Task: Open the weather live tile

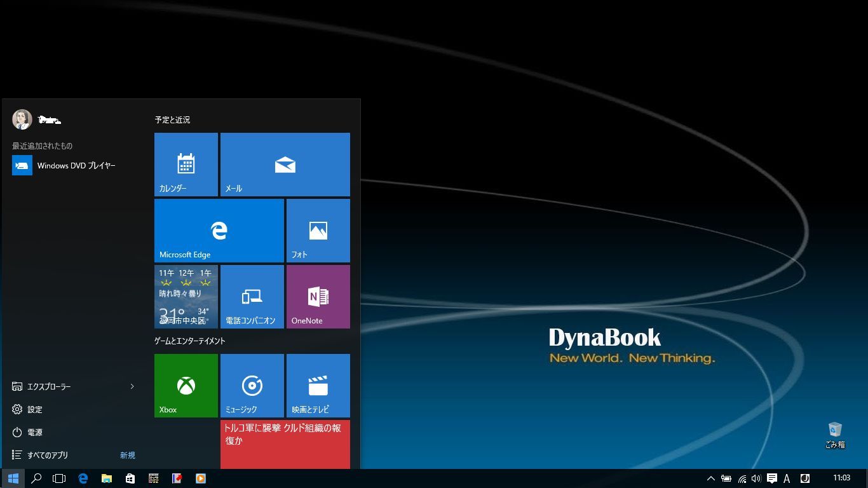Action: tap(186, 296)
